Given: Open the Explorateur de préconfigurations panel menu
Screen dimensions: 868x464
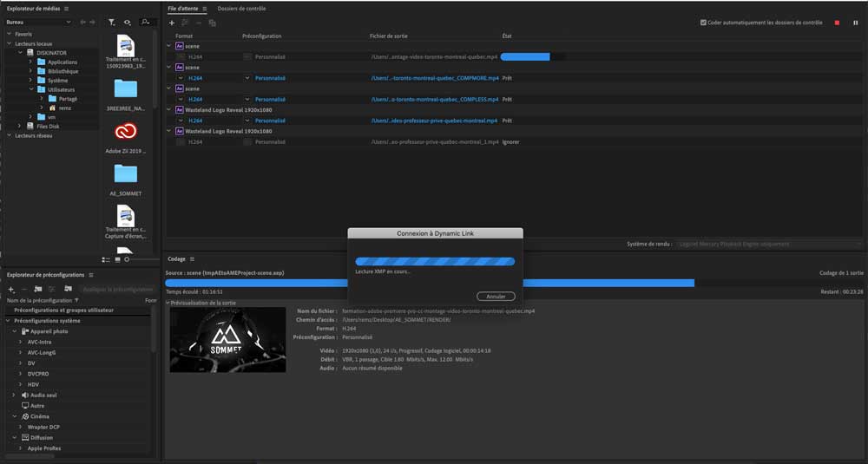Looking at the screenshot, I should point(91,275).
